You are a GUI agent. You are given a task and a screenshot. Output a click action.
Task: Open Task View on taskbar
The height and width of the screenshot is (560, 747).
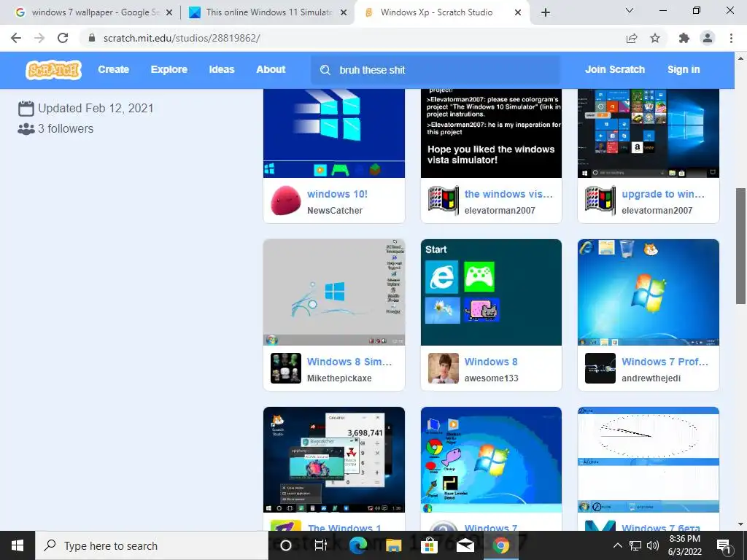pyautogui.click(x=321, y=545)
